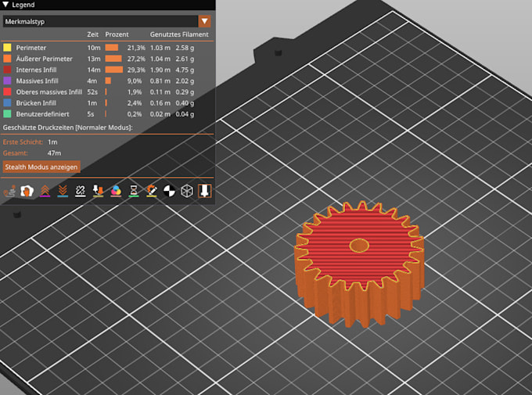Toggle retractions display icon
The height and width of the screenshot is (395, 532).
coord(45,191)
